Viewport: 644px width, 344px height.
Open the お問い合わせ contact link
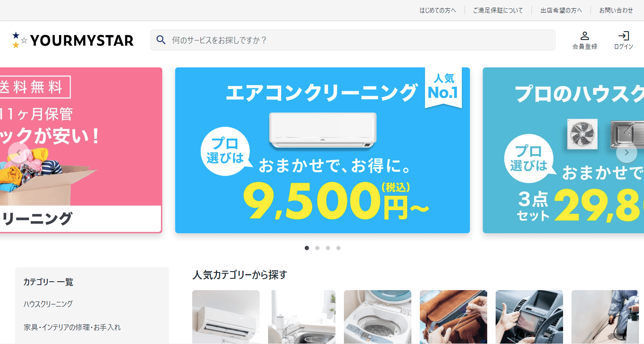(x=616, y=10)
